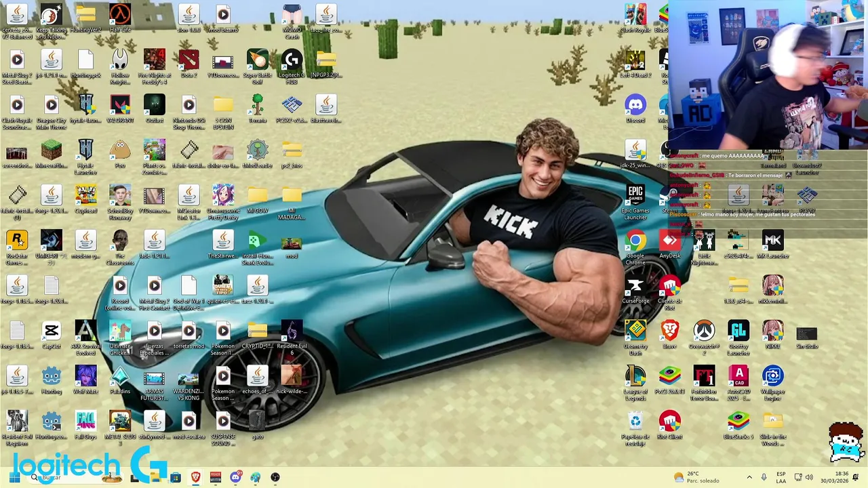Launch Google Chrome desktop icon
Viewport: 868px width, 488px height.
point(635,241)
